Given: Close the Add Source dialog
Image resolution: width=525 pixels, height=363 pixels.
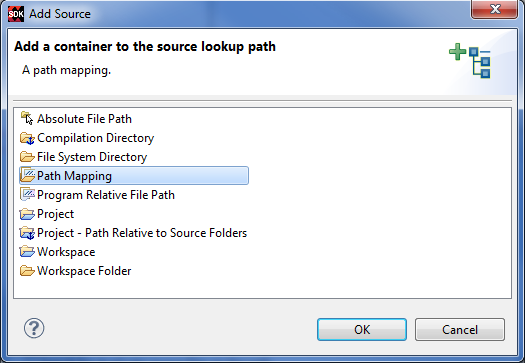Looking at the screenshot, I should click(x=495, y=9).
